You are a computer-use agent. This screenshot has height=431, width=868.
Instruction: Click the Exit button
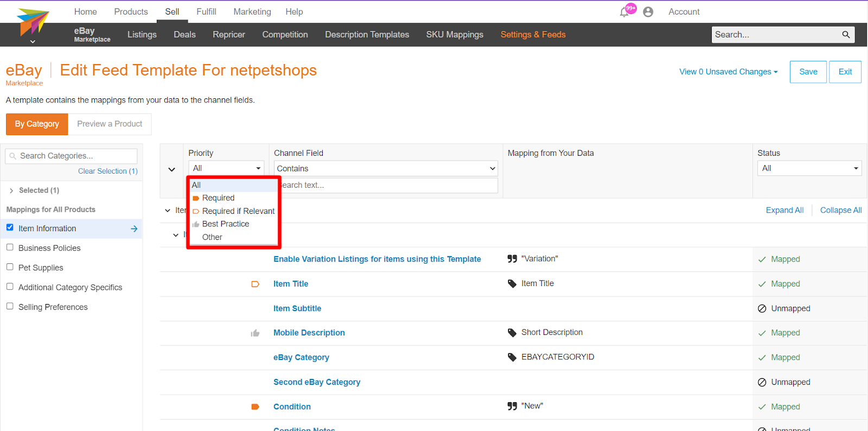click(845, 72)
